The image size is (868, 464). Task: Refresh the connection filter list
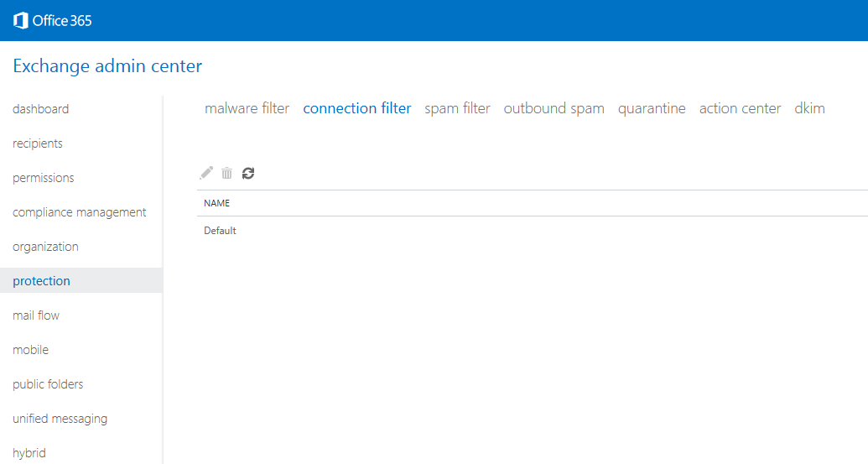248,174
